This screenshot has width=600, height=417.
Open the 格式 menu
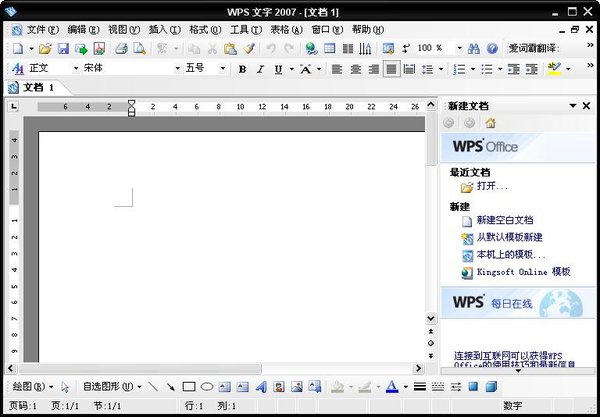coord(205,30)
